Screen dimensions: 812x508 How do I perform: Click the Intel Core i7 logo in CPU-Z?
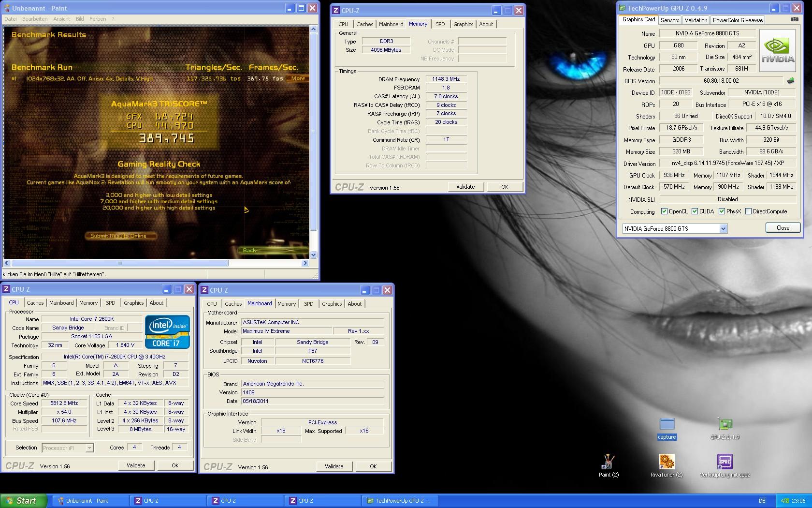coord(167,332)
